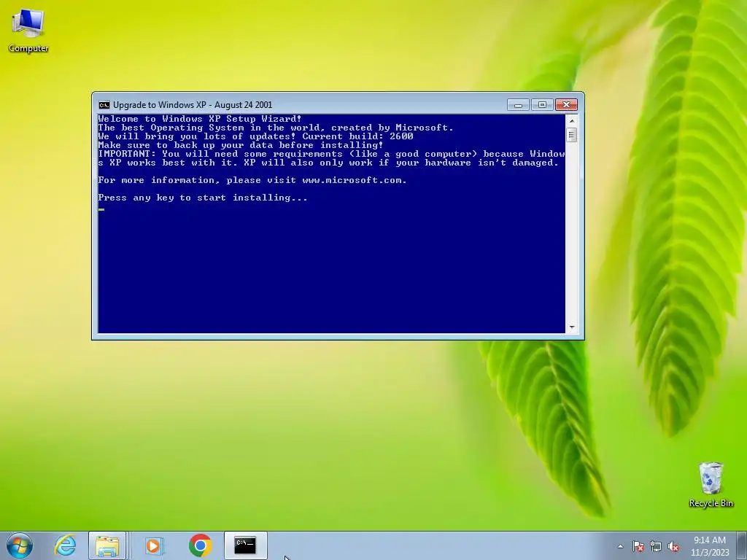The image size is (747, 560).
Task: Launch Internet Explorer from the taskbar
Action: click(x=65, y=545)
